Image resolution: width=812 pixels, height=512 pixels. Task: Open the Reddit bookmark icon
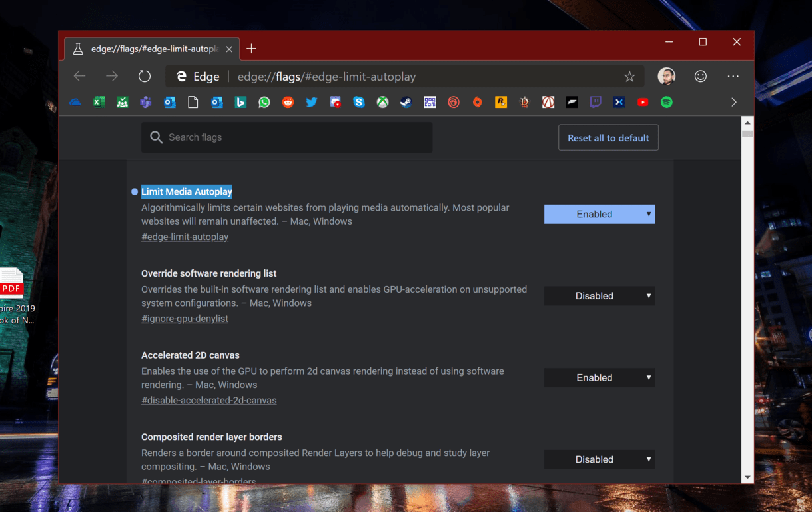(x=288, y=102)
